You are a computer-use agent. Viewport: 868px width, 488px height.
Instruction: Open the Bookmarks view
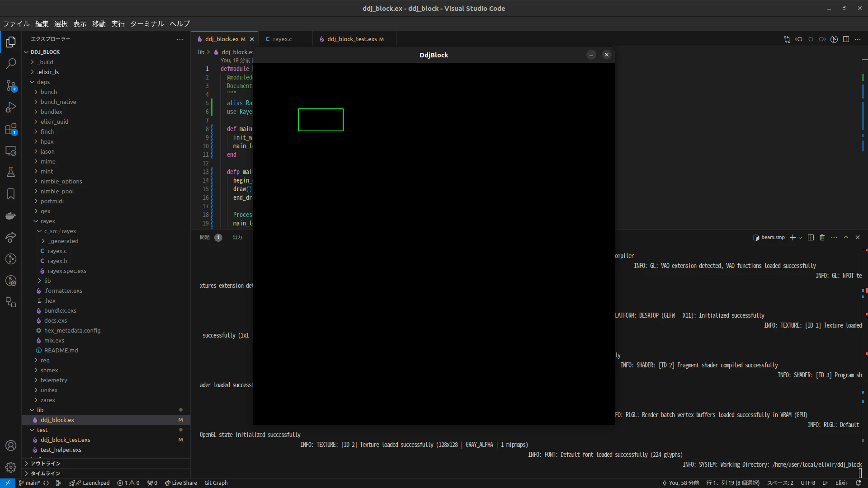pos(11,194)
